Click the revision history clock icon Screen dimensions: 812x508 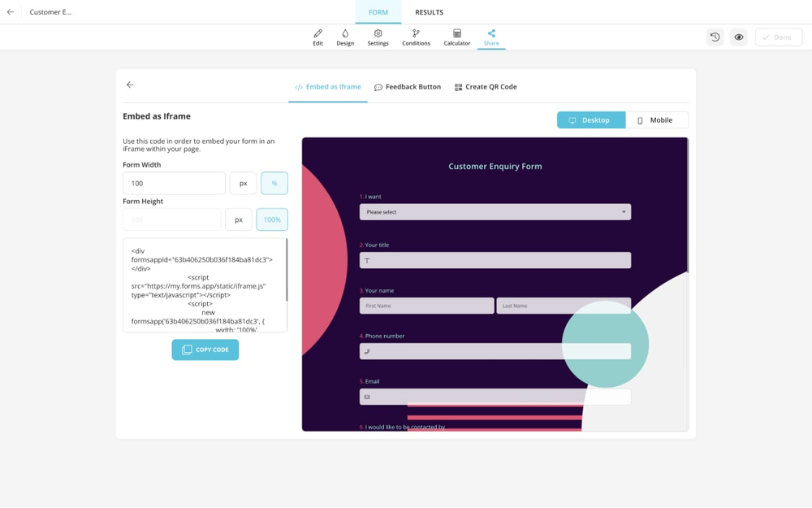(x=715, y=37)
